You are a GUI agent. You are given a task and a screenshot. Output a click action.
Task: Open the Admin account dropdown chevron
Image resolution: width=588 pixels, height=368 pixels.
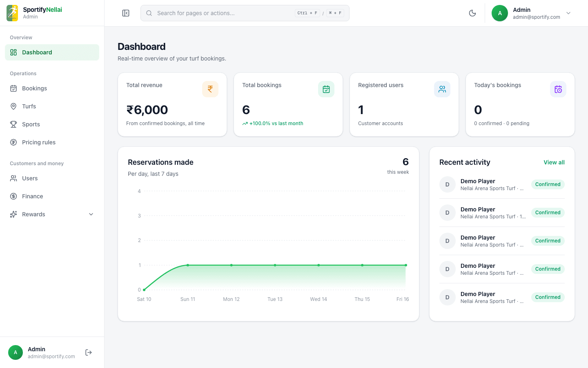click(x=568, y=13)
